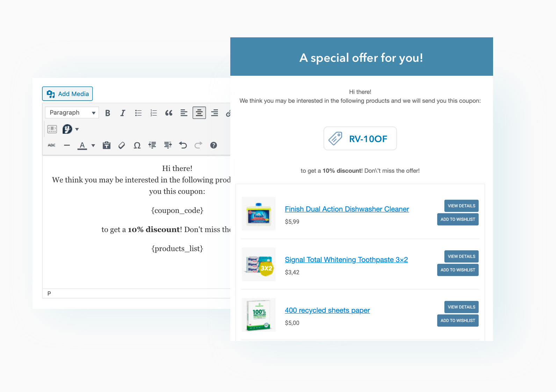Click the text color swatch button

(x=82, y=146)
